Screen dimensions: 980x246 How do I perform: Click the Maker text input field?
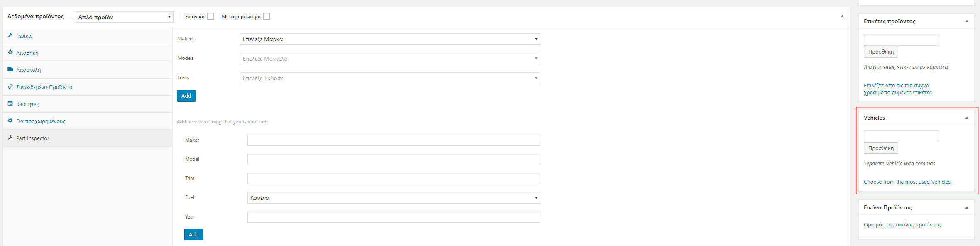point(393,140)
